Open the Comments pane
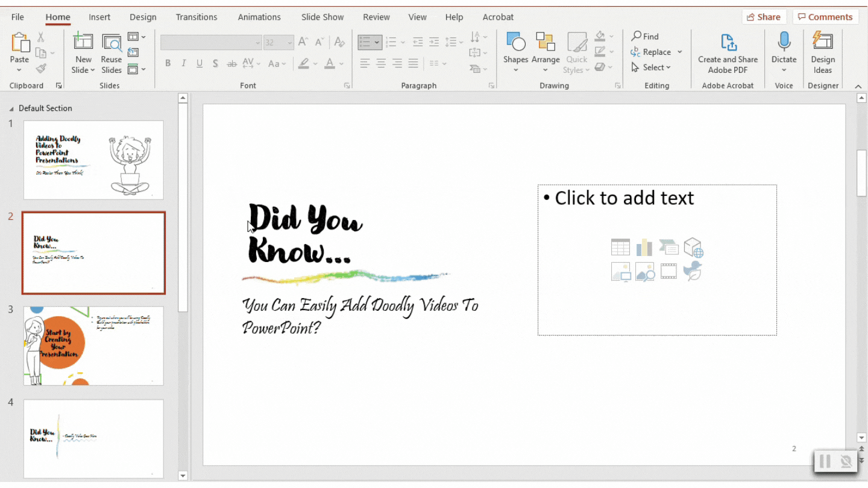 click(825, 17)
